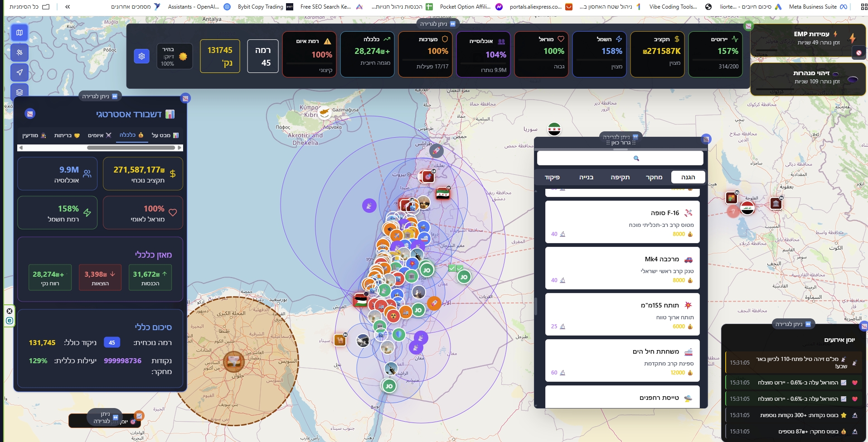The width and height of the screenshot is (868, 442).
Task: Click the Syrian flag marker near Damascus
Action: [442, 194]
